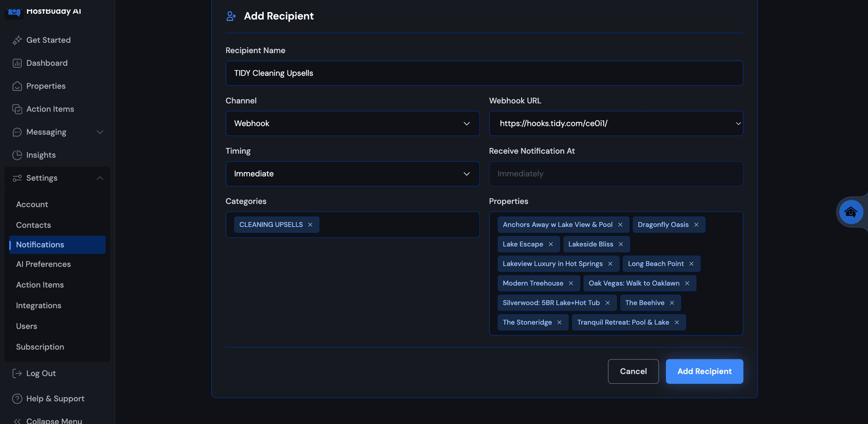Click the Get Started sparkle icon
The height and width of the screenshot is (424, 868).
tap(17, 40)
